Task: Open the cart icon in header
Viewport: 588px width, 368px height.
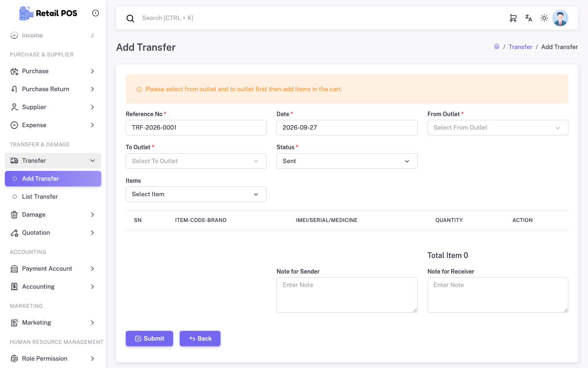Action: [x=513, y=18]
